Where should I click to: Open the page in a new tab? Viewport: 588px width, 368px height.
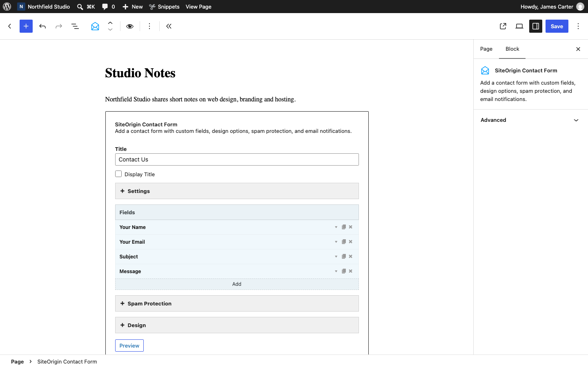tap(503, 26)
